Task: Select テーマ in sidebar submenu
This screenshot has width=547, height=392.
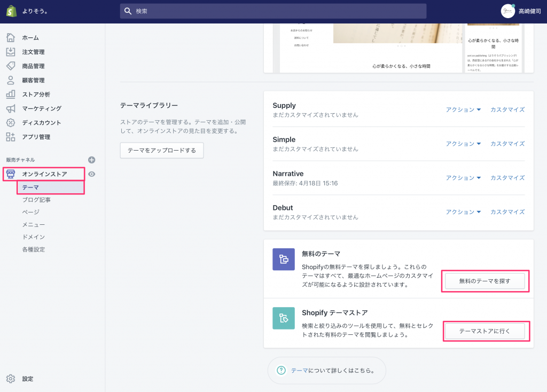Action: pyautogui.click(x=51, y=187)
